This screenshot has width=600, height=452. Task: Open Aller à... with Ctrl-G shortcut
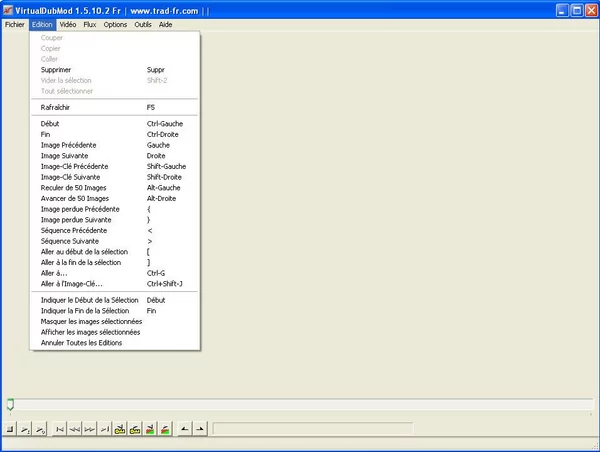[x=115, y=273]
